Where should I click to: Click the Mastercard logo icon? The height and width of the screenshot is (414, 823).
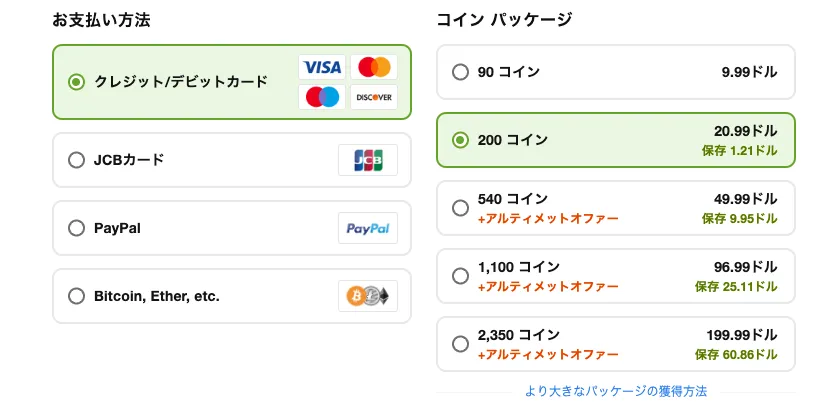[374, 67]
